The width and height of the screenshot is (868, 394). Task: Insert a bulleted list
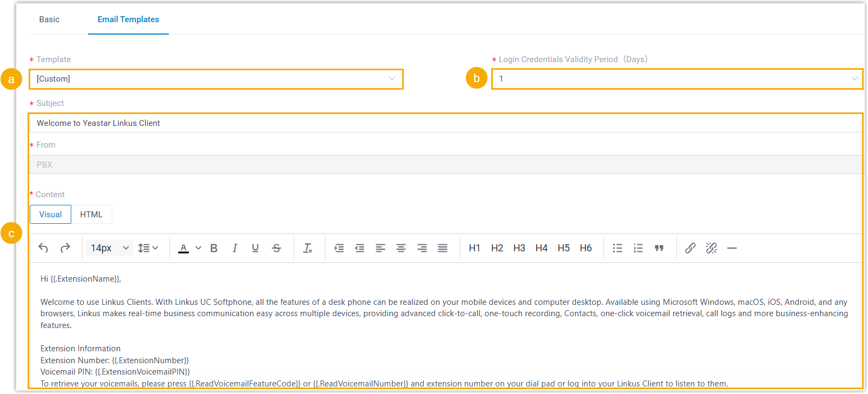pyautogui.click(x=618, y=248)
